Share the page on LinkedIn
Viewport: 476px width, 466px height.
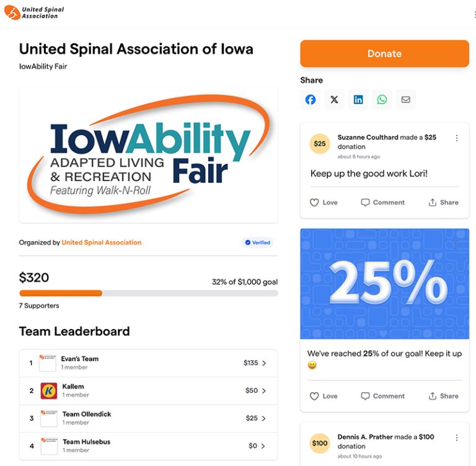click(x=358, y=100)
